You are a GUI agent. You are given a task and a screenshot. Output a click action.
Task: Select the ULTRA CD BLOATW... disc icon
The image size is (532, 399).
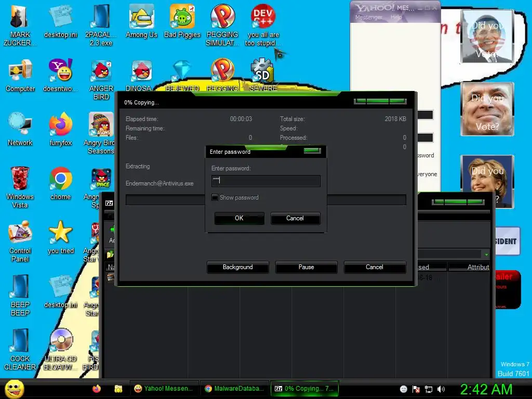click(60, 350)
